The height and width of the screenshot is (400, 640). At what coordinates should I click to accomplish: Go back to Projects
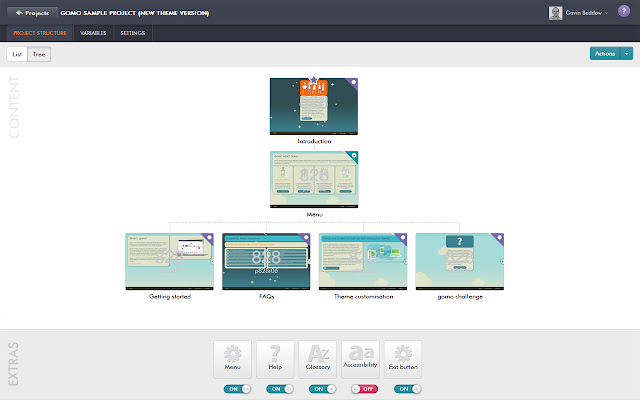point(32,13)
